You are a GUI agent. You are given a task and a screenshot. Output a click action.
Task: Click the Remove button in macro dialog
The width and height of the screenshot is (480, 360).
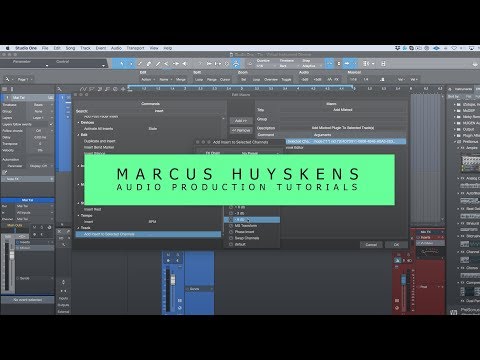click(241, 130)
